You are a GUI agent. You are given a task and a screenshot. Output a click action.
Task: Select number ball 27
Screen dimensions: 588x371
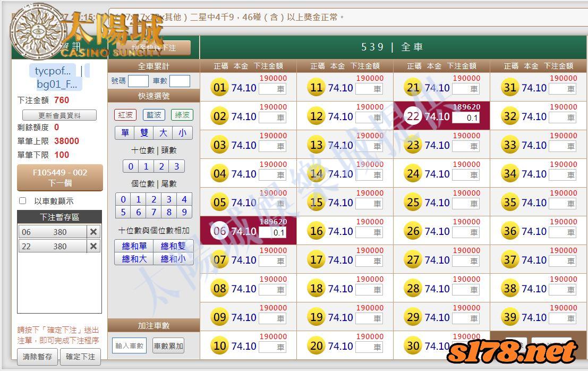pos(413,260)
